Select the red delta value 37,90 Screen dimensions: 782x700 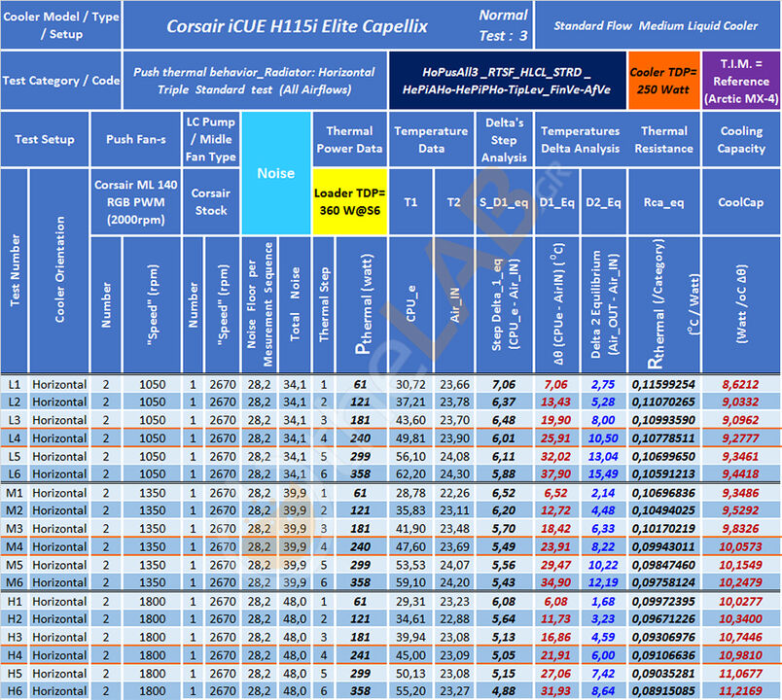point(555,473)
